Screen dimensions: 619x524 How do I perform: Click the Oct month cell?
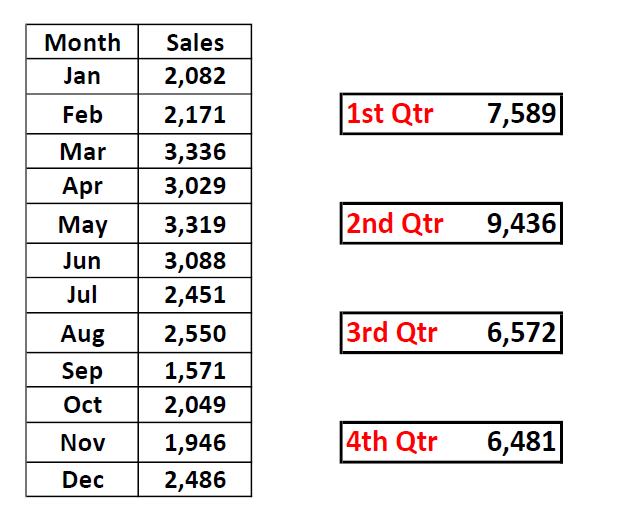pyautogui.click(x=82, y=405)
